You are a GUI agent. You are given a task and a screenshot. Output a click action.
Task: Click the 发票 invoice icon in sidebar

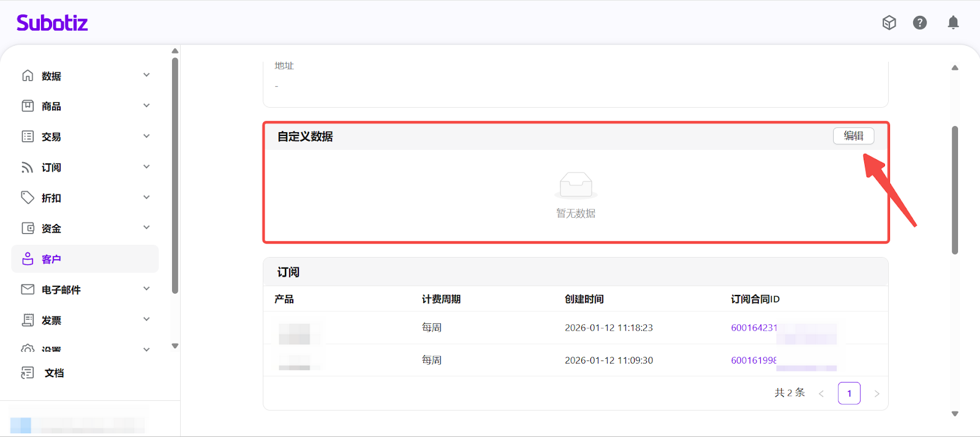(28, 320)
